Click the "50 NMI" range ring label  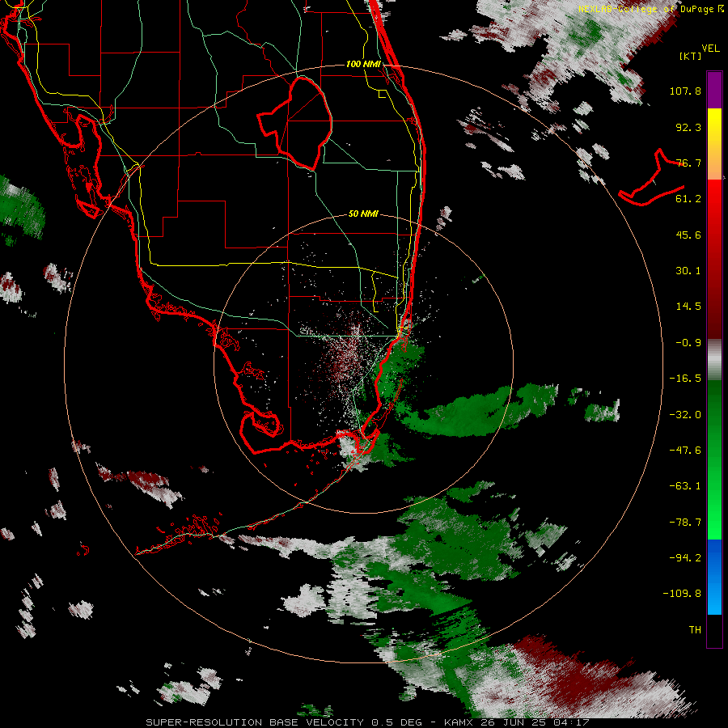tap(363, 214)
